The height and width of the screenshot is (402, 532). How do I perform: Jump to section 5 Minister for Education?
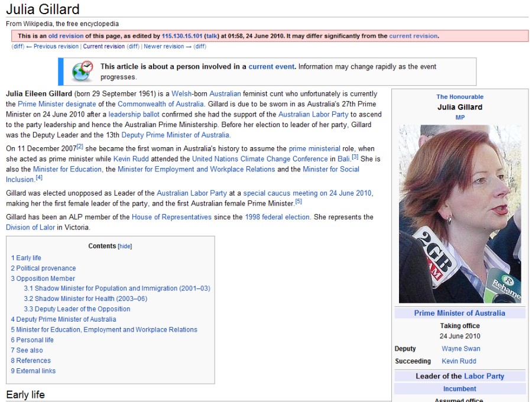coord(104,329)
